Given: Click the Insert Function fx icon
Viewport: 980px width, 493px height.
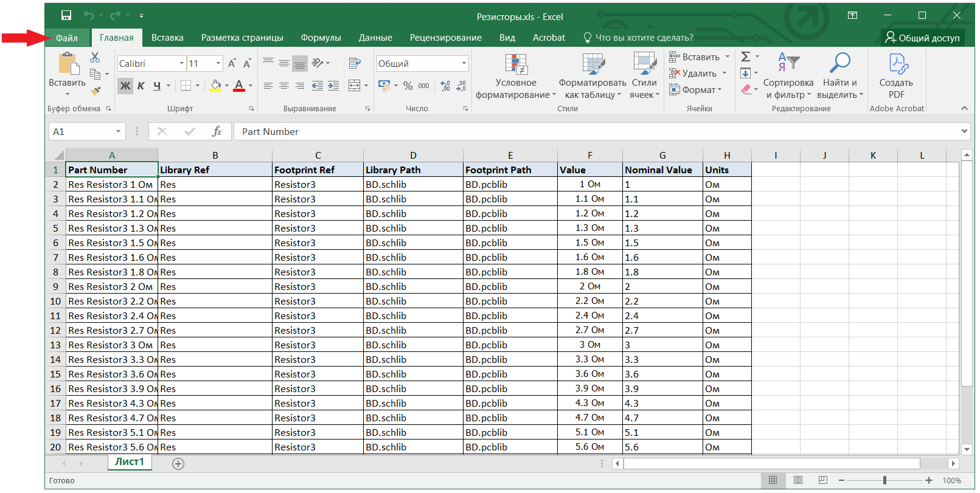Looking at the screenshot, I should [x=217, y=131].
